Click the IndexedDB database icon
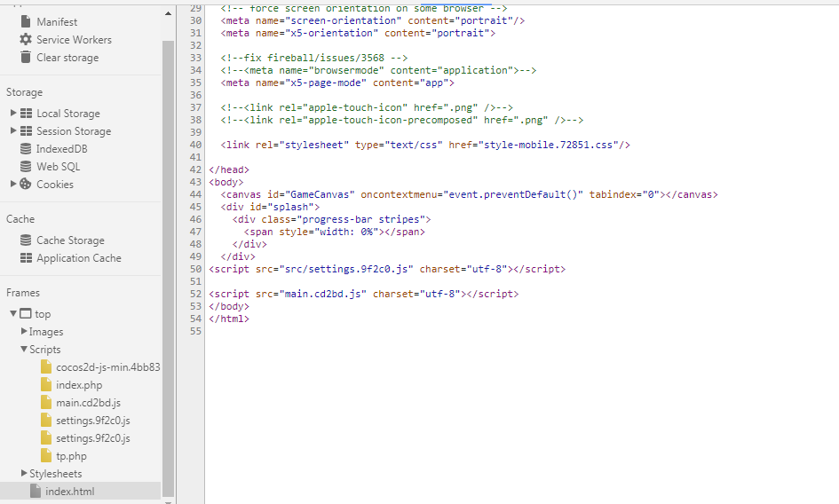The image size is (839, 504). (x=25, y=148)
